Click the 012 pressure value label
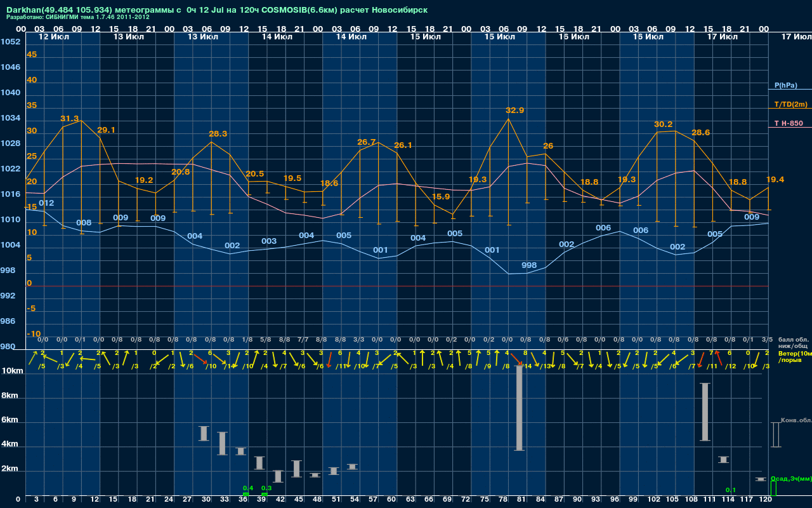This screenshot has width=812, height=508. 46,203
